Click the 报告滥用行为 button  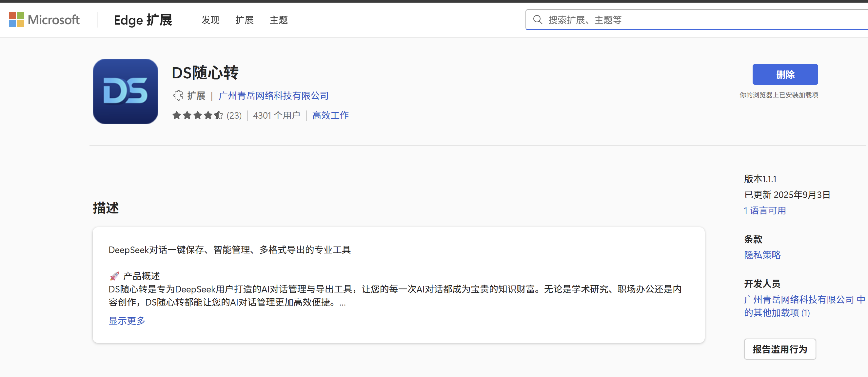tap(779, 349)
